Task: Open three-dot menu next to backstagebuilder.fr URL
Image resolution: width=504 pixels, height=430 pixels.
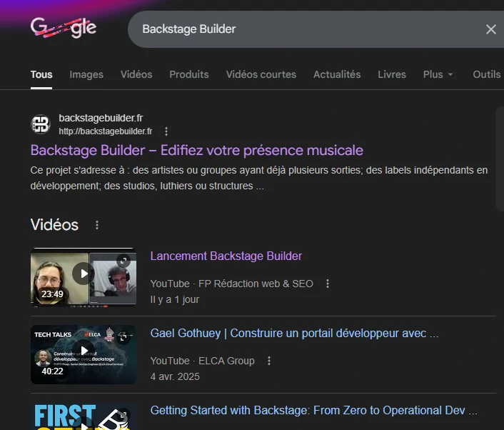Action: [166, 131]
